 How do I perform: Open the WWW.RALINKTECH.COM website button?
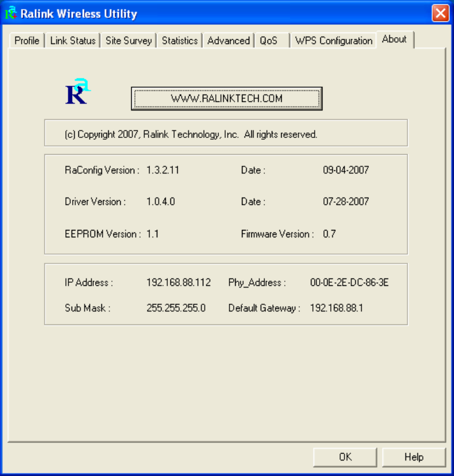click(x=227, y=99)
